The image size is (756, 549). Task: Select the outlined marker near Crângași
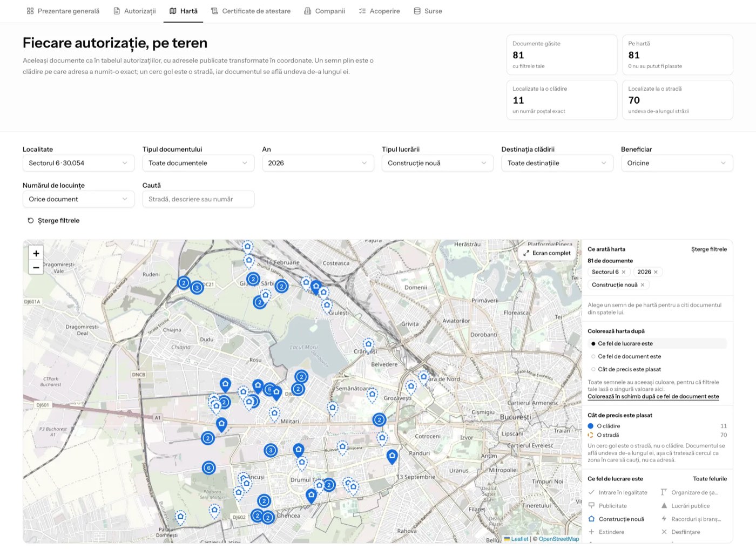pyautogui.click(x=368, y=344)
